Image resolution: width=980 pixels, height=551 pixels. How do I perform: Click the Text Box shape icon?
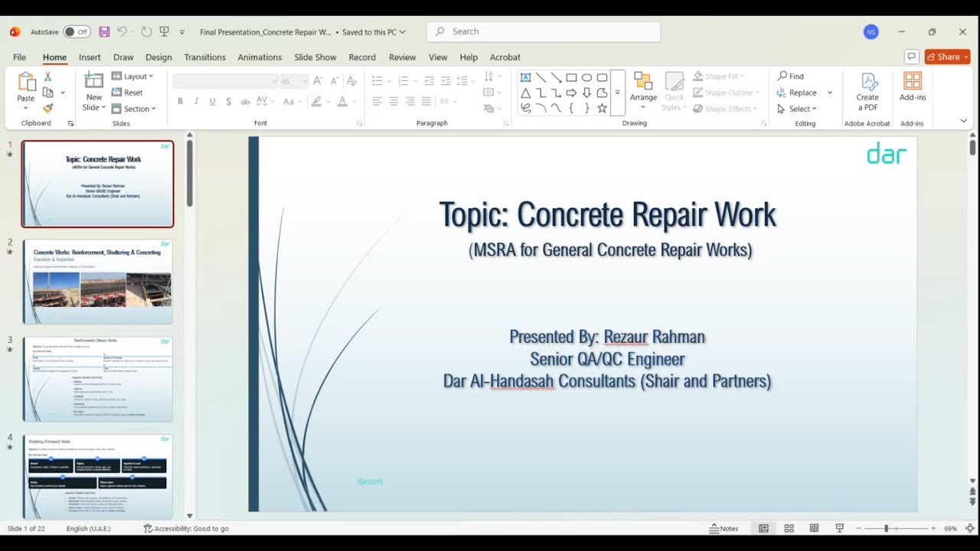[x=525, y=77]
